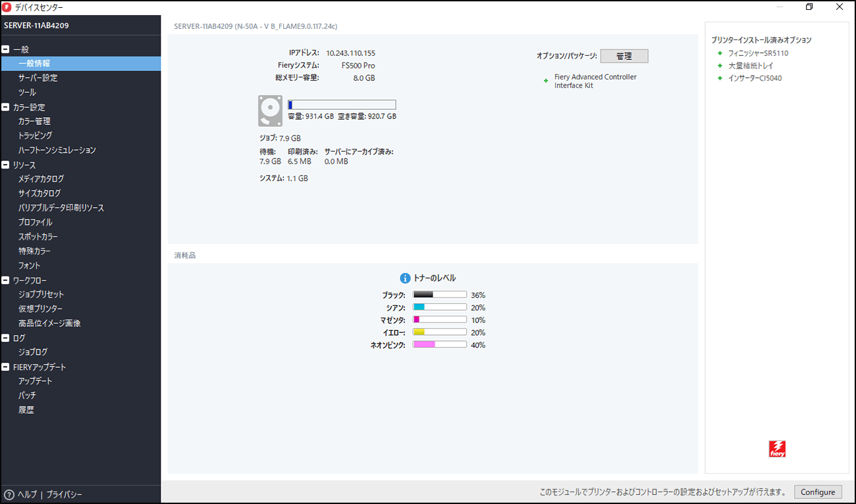Click the help question mark icon
Viewport: 856px width, 504px height.
click(x=9, y=495)
